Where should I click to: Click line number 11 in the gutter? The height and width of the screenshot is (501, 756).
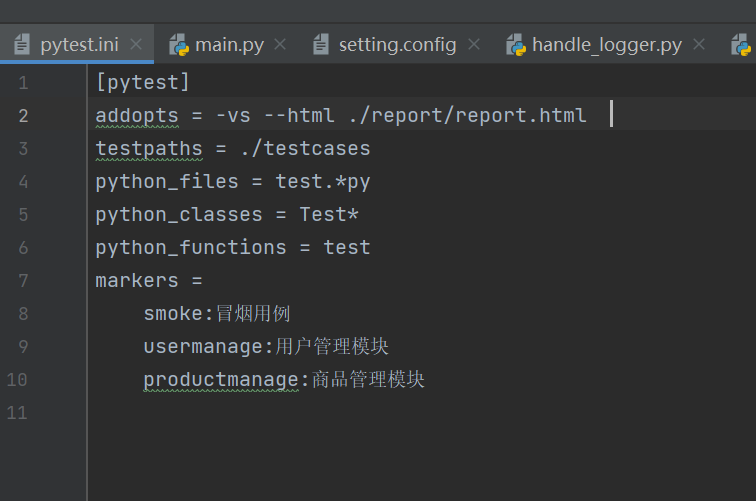click(17, 412)
